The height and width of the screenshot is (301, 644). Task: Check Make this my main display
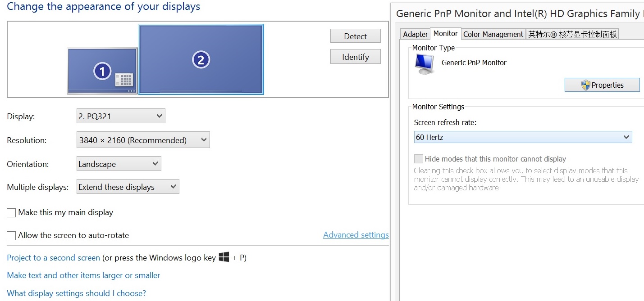coord(11,213)
